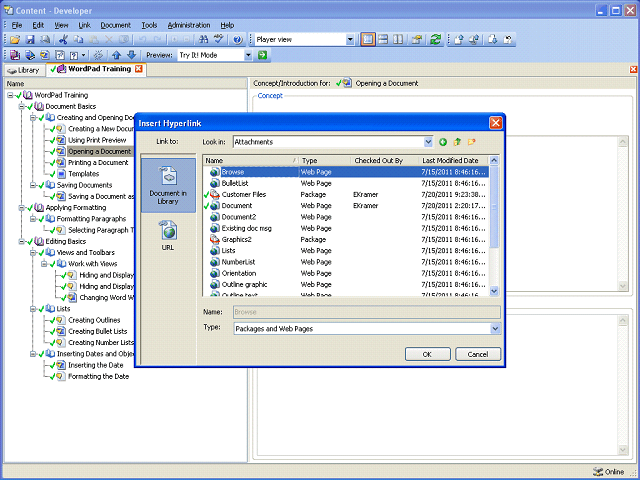Toggle the horizontal split layout button
640x480 pixels.
tap(383, 40)
